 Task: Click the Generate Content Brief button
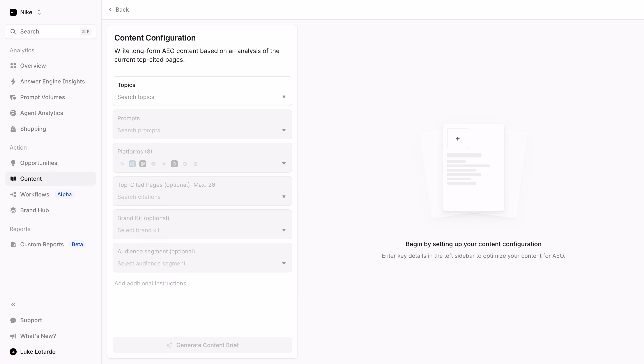pos(202,345)
